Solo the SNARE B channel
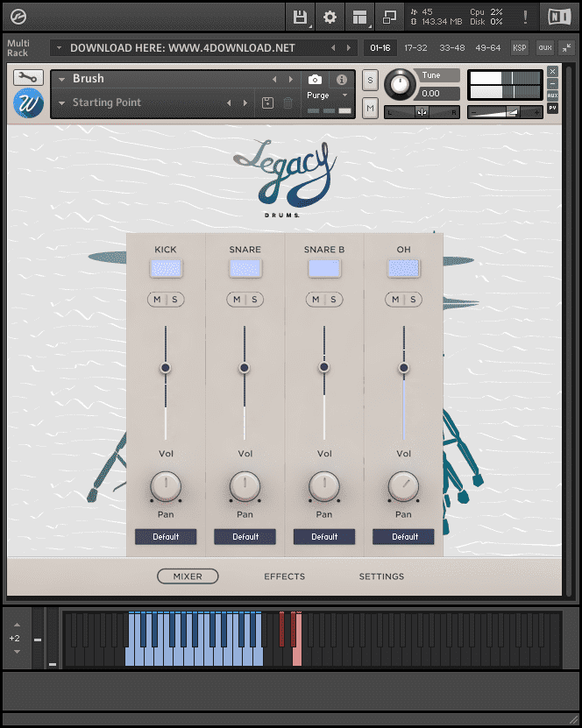The width and height of the screenshot is (582, 728). click(x=333, y=300)
